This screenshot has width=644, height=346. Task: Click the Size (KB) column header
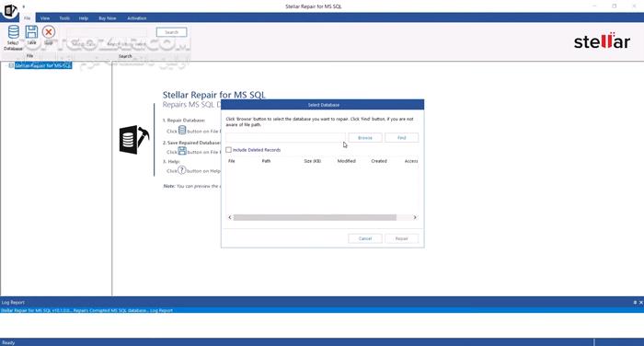coord(312,161)
